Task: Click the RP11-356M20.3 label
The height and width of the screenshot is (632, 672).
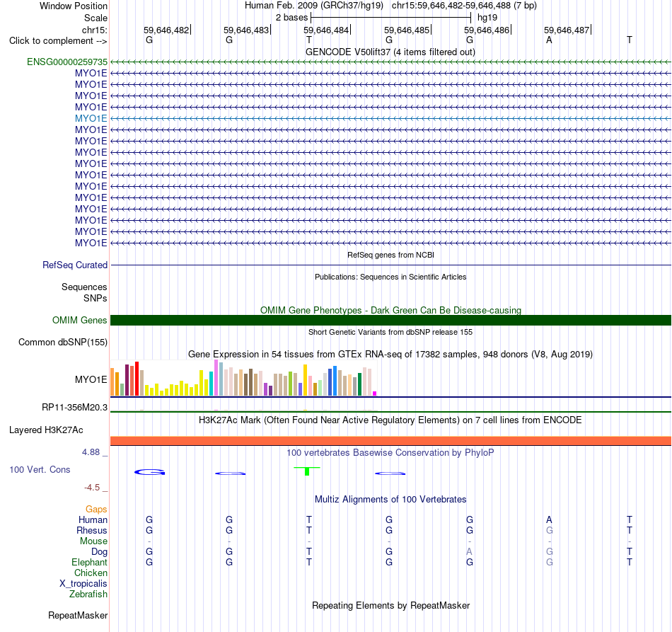Action: pos(74,408)
